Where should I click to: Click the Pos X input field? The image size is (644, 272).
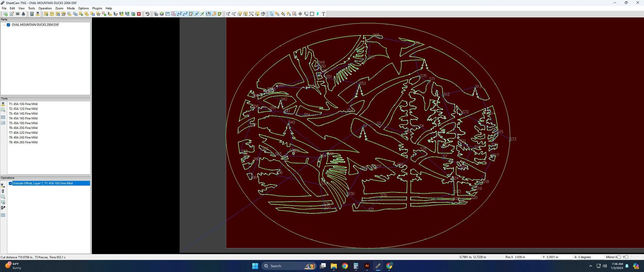pos(527,257)
